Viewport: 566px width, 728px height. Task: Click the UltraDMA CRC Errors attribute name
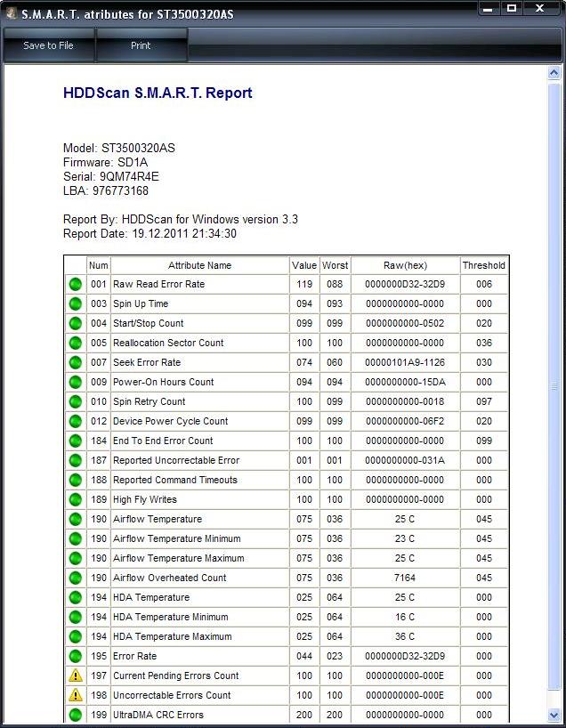pyautogui.click(x=158, y=715)
